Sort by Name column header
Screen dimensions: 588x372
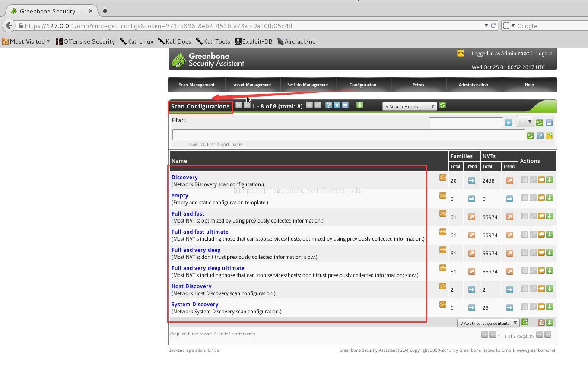point(179,161)
